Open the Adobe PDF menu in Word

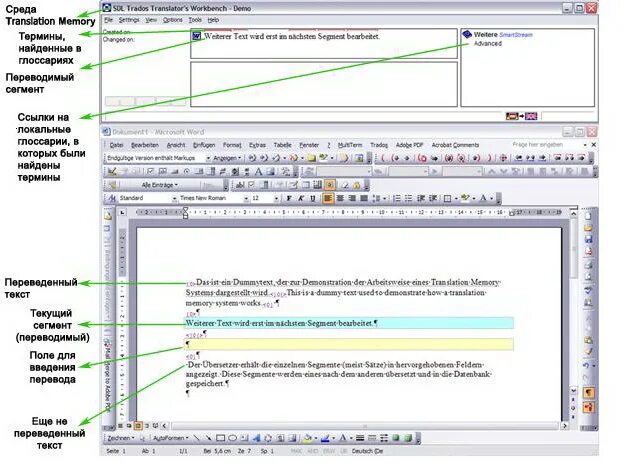[x=409, y=145]
